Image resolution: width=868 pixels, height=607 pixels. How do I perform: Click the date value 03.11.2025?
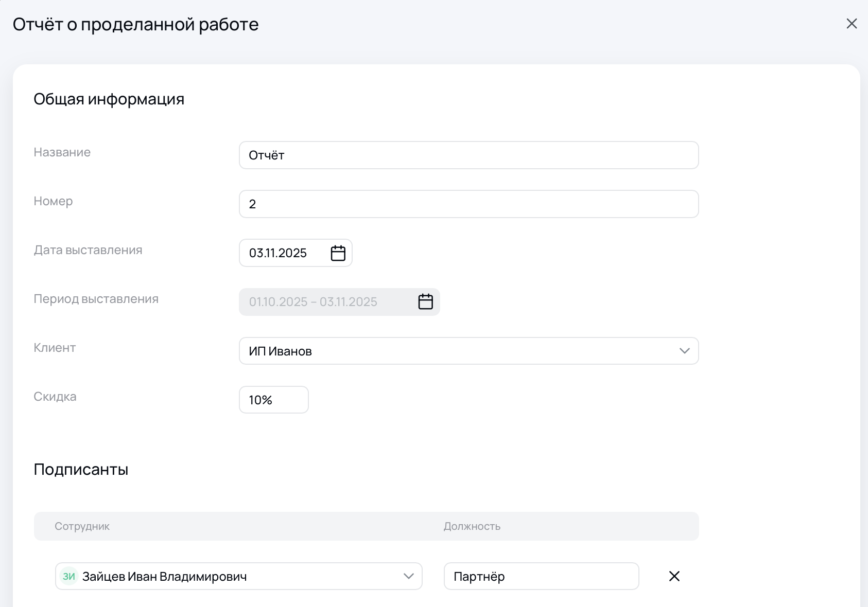click(x=278, y=253)
